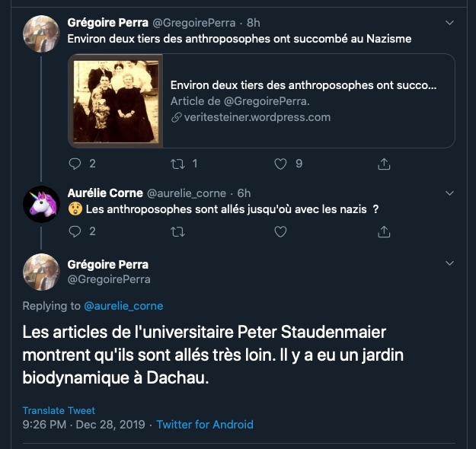Reply to Aurélie Corne's tweet
The width and height of the screenshot is (476, 449).
[75, 231]
